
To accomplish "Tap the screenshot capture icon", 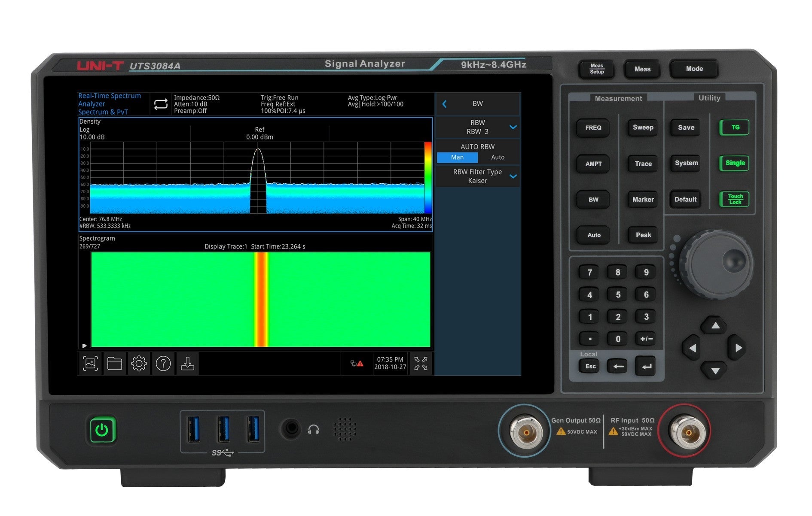I will point(90,364).
